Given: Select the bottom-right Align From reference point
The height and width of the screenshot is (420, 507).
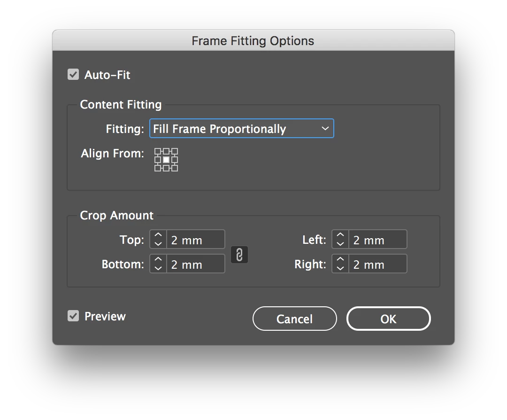Looking at the screenshot, I should (x=175, y=168).
